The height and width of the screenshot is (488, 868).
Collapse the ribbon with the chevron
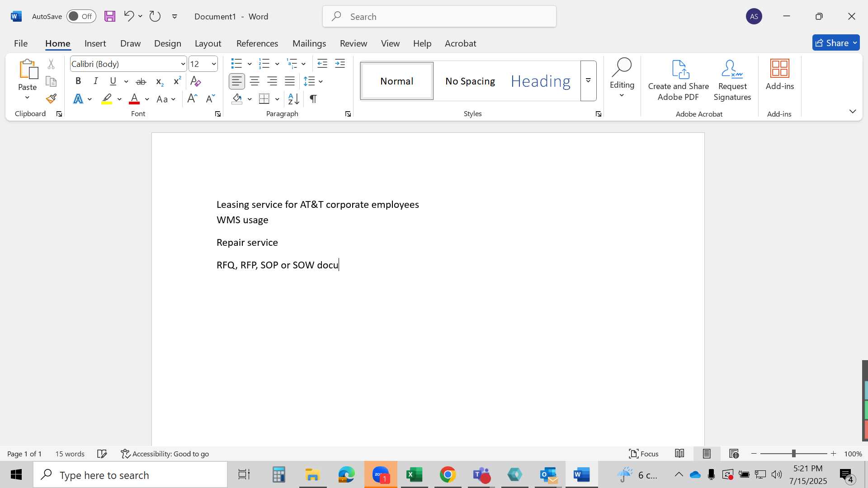tap(853, 111)
